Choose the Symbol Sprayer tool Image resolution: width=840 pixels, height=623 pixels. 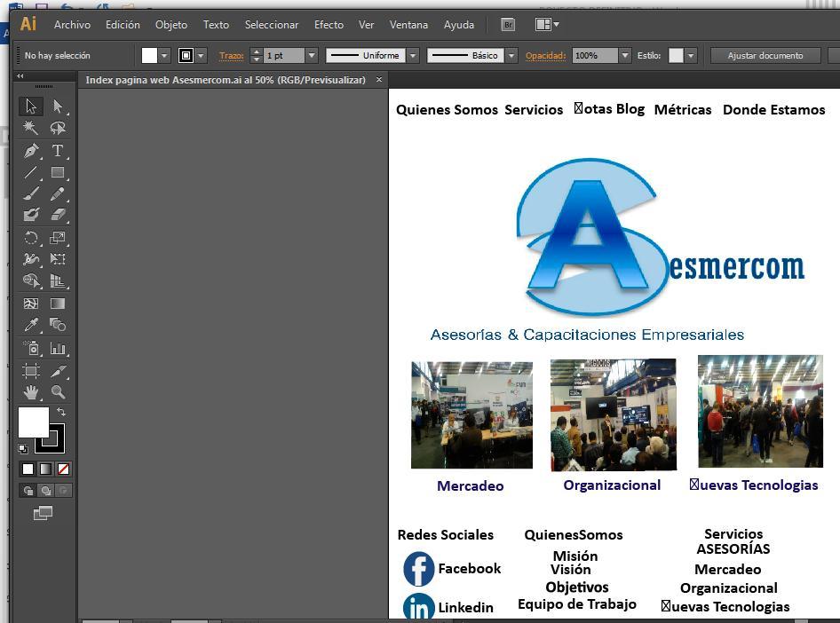click(31, 349)
